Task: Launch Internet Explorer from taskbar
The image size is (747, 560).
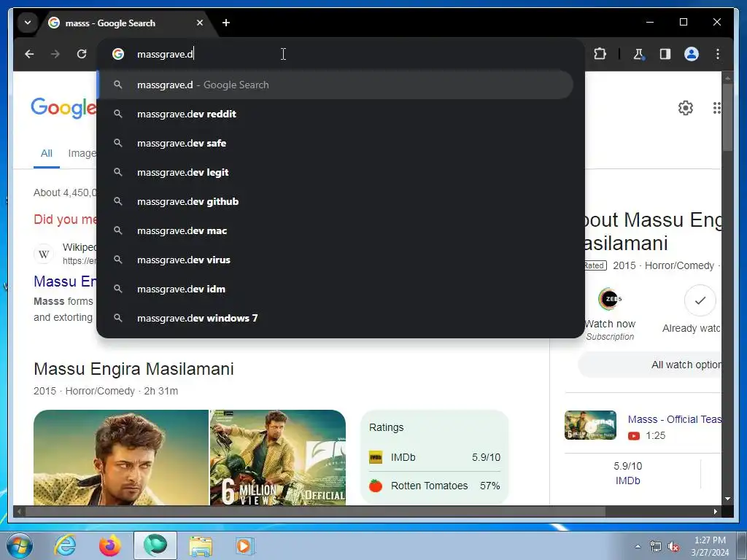Action: pyautogui.click(x=65, y=545)
